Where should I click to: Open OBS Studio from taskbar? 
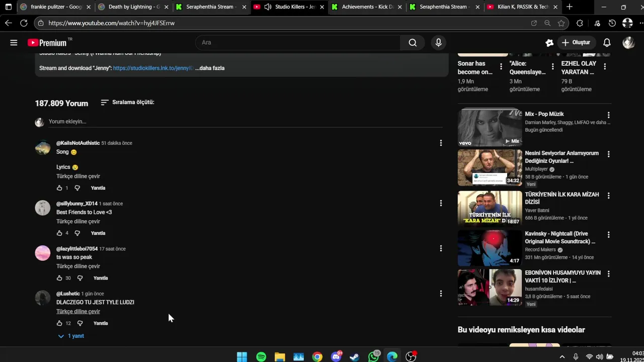pyautogui.click(x=411, y=357)
